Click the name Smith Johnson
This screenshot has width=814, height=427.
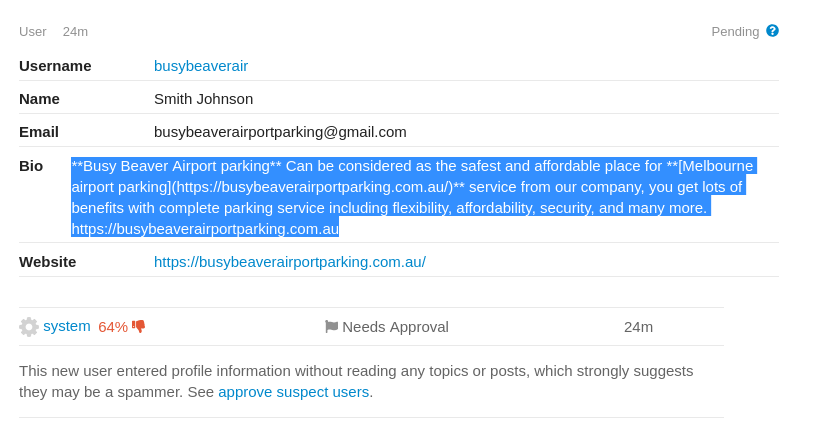204,99
